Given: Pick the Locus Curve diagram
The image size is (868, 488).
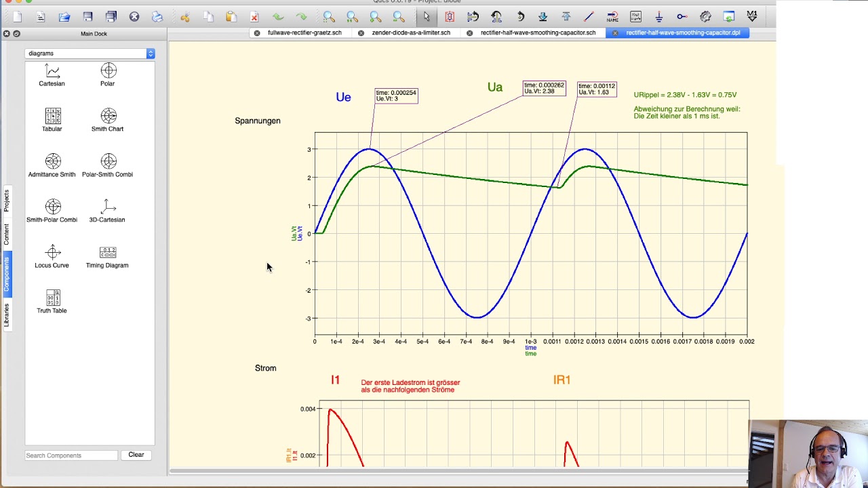Looking at the screenshot, I should [52, 257].
